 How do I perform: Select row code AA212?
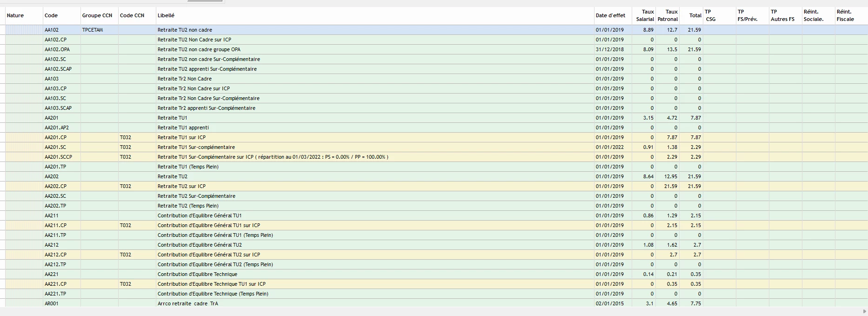[x=52, y=245]
